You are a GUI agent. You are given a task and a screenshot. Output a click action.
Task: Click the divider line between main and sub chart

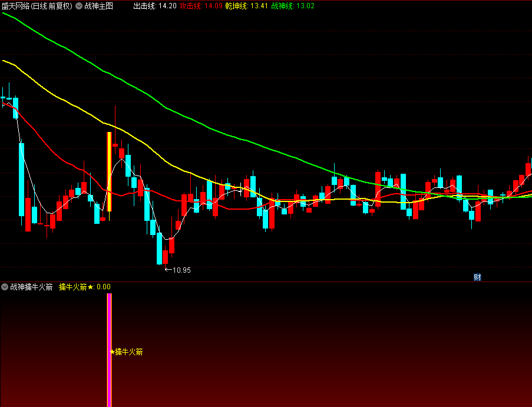click(266, 282)
